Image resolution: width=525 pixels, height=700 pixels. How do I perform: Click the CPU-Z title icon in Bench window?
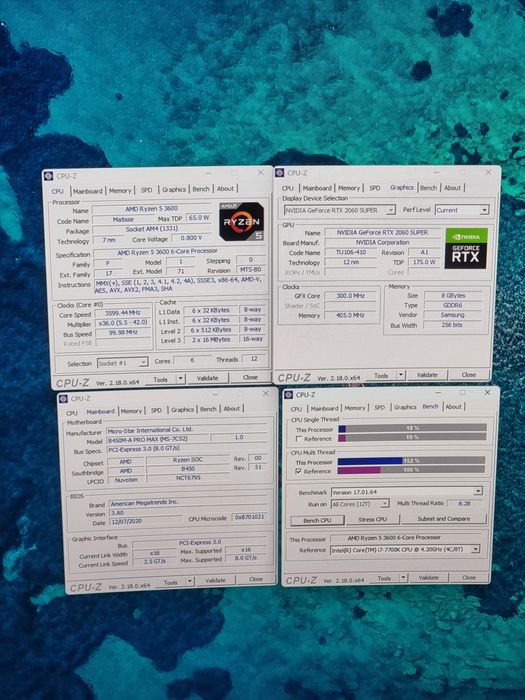pyautogui.click(x=289, y=395)
